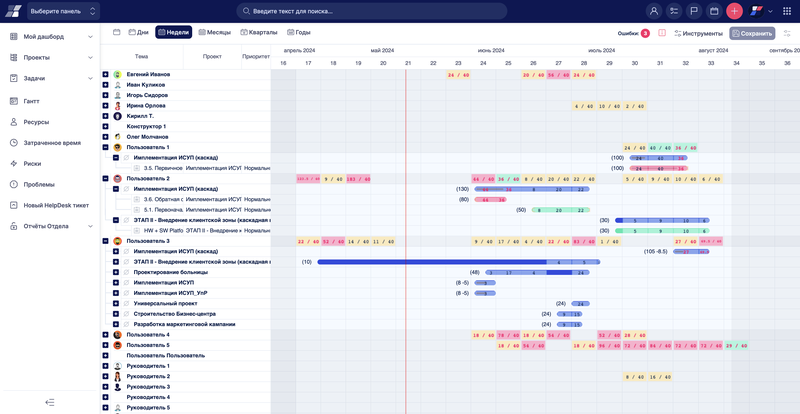Click the Сохранить button
Image resolution: width=800 pixels, height=414 pixels.
(x=751, y=33)
